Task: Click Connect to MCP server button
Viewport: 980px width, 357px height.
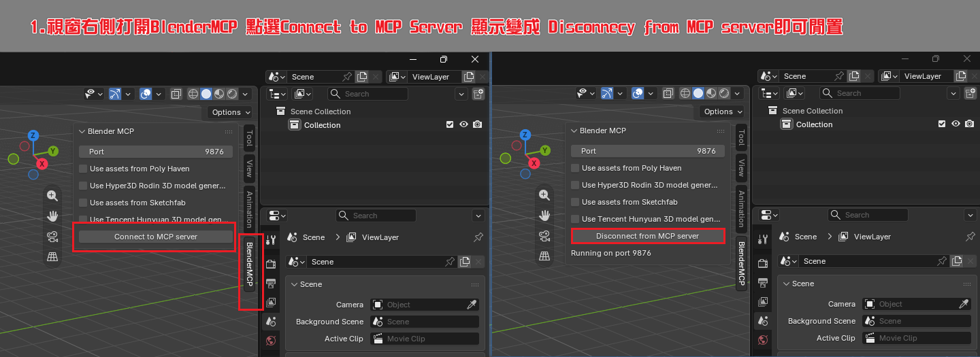Action: point(156,237)
